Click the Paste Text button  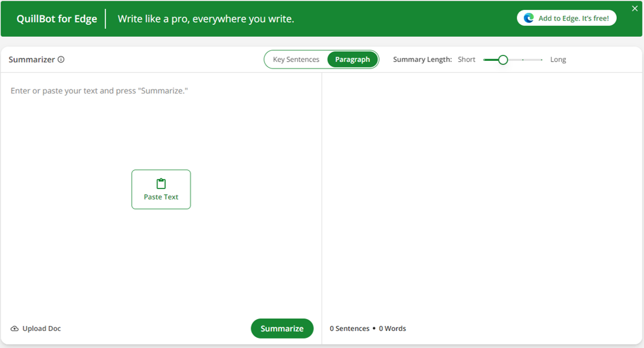coord(161,190)
